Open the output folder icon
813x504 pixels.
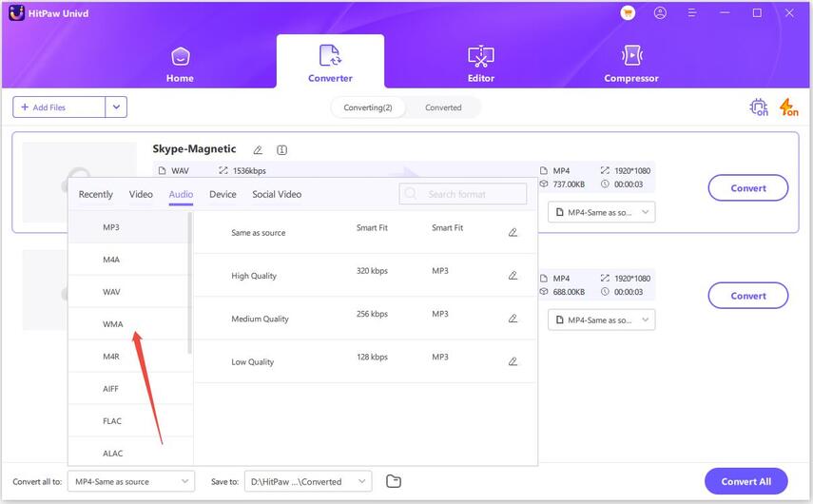pos(395,481)
